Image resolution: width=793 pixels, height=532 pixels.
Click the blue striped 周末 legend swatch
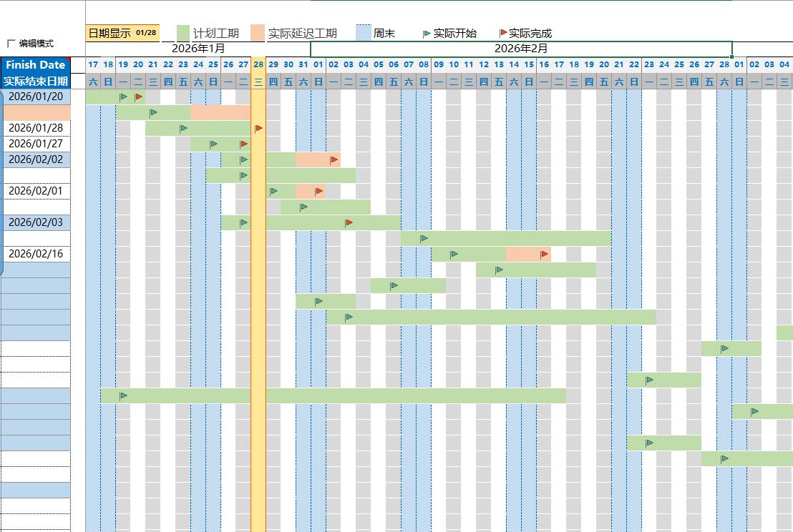[364, 33]
